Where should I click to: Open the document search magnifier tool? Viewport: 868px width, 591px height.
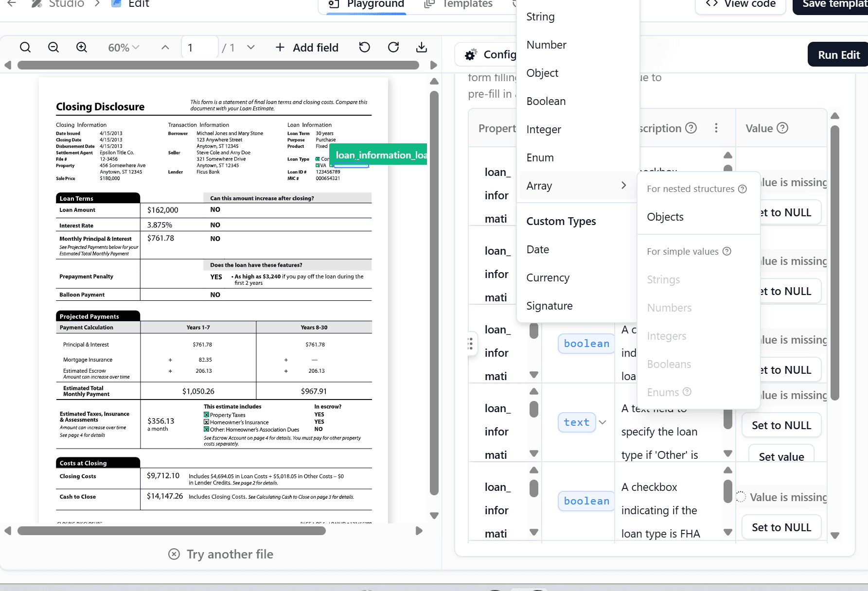click(x=25, y=47)
